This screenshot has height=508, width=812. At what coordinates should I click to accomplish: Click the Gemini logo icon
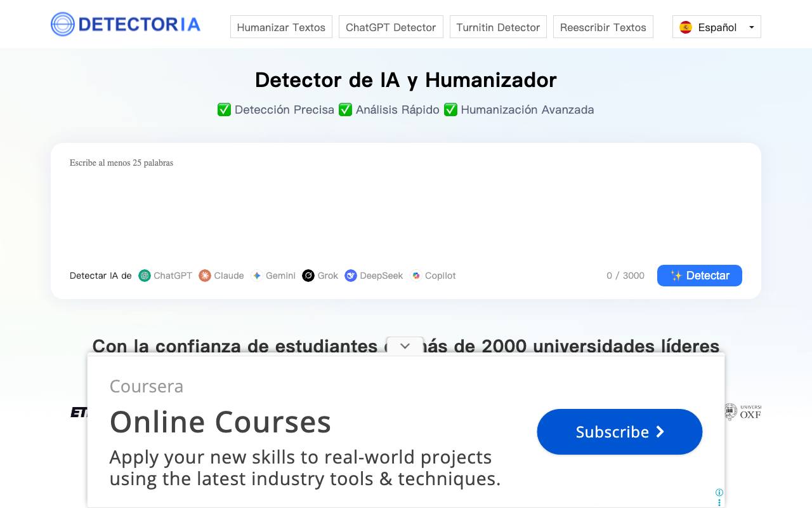coord(257,276)
